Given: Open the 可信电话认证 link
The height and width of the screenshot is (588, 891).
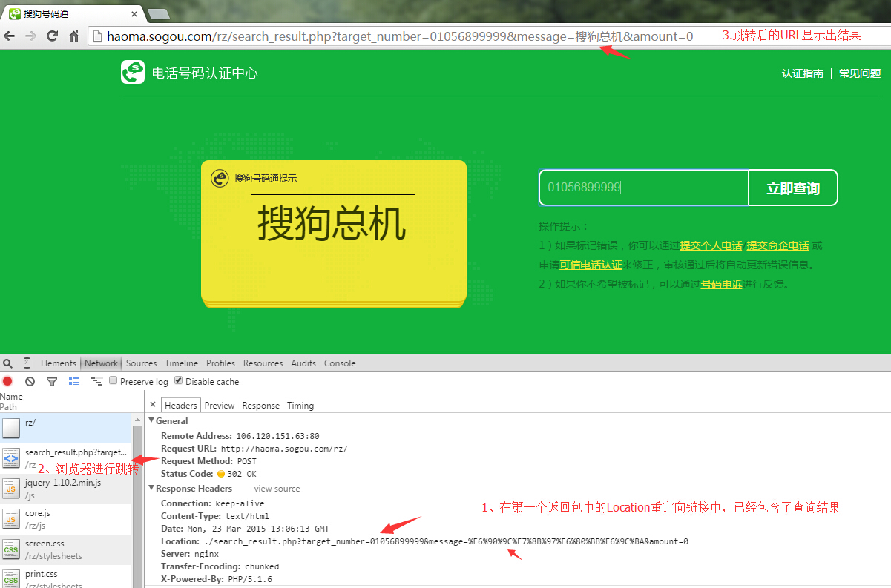Looking at the screenshot, I should [x=591, y=265].
